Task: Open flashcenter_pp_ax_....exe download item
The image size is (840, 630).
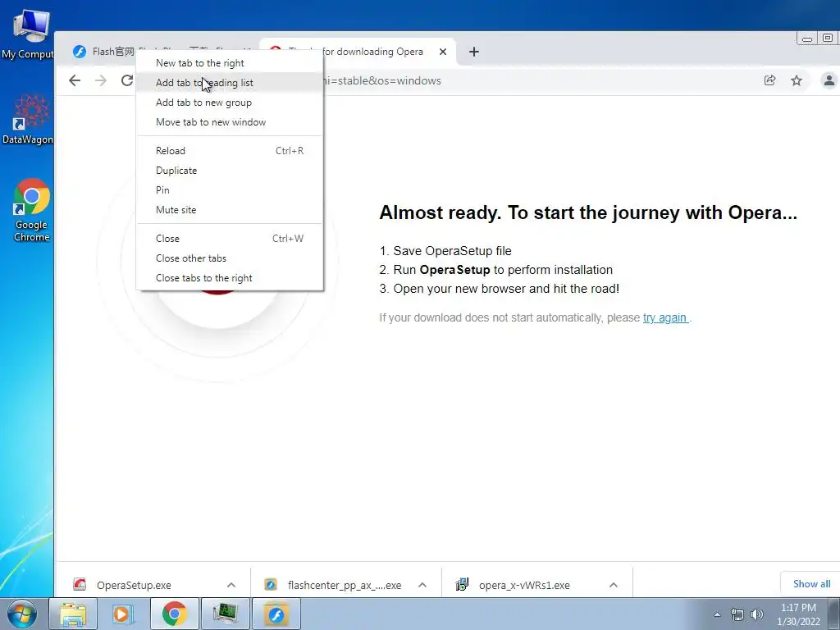Action: (345, 585)
